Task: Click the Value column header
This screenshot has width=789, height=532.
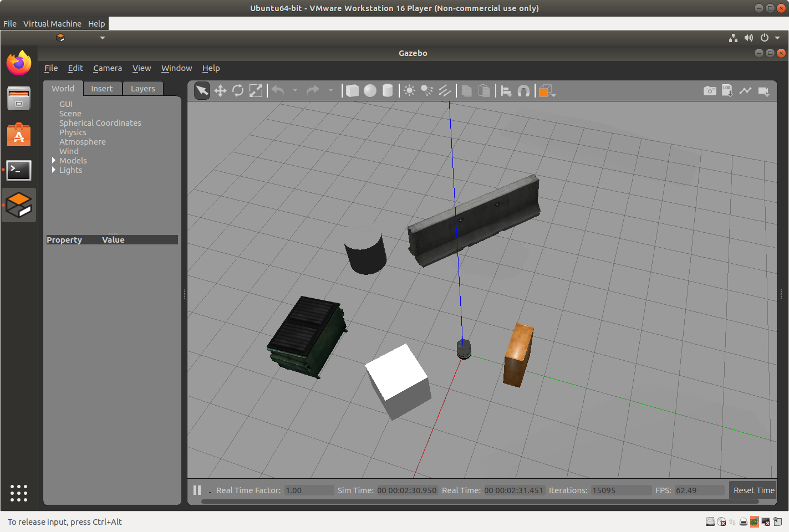Action: pos(113,240)
